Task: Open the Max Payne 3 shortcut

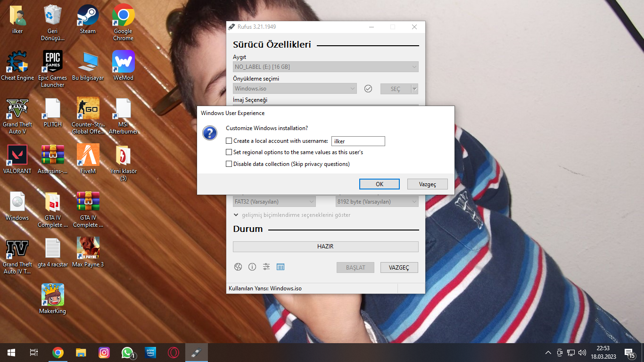Action: [88, 248]
